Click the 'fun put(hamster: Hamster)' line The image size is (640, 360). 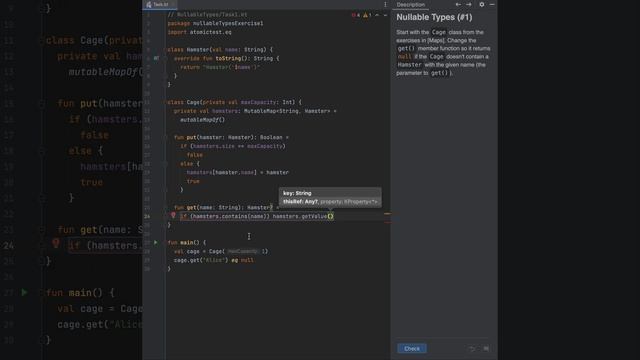[x=231, y=138]
